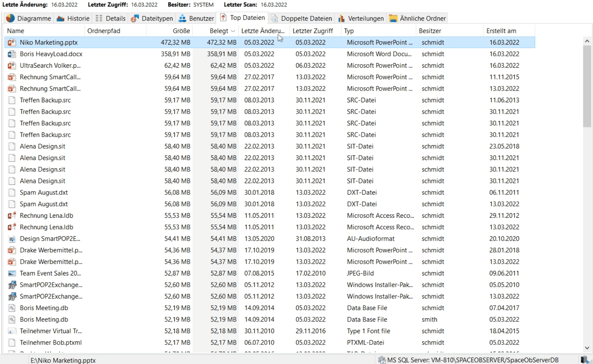Click the device icon at status bar right end
The width and height of the screenshot is (593, 364).
point(584,360)
